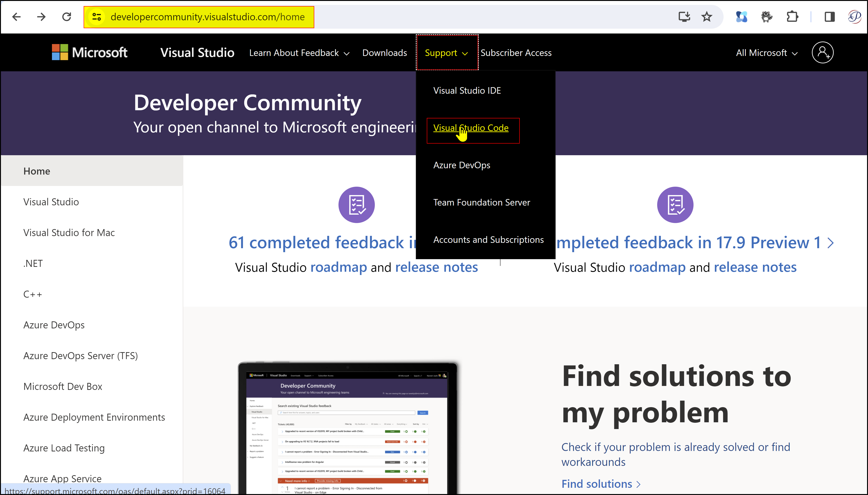The height and width of the screenshot is (495, 868).
Task: Click the Visual Studio brand link
Action: click(x=197, y=52)
